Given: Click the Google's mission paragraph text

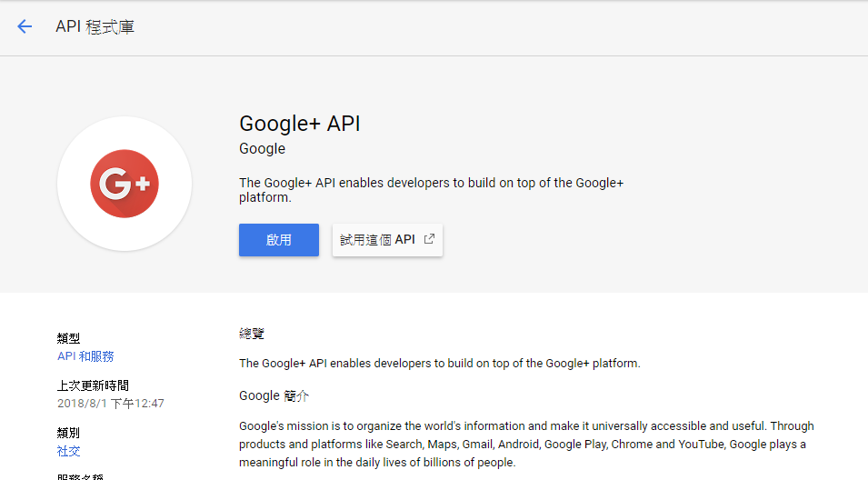Looking at the screenshot, I should (x=526, y=444).
